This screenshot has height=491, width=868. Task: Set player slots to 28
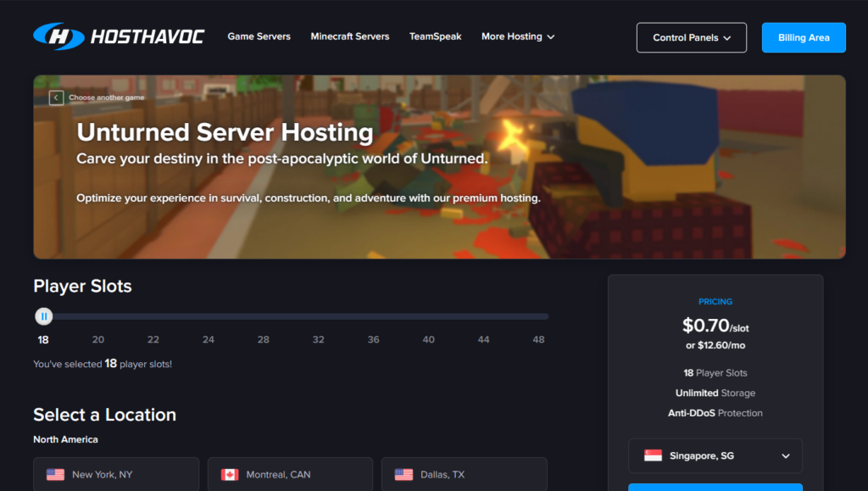click(264, 339)
